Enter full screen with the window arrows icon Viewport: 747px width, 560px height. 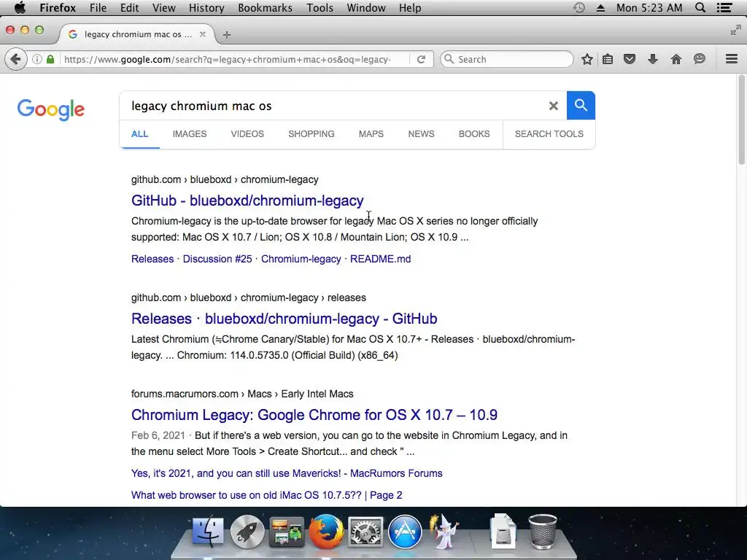click(x=735, y=31)
